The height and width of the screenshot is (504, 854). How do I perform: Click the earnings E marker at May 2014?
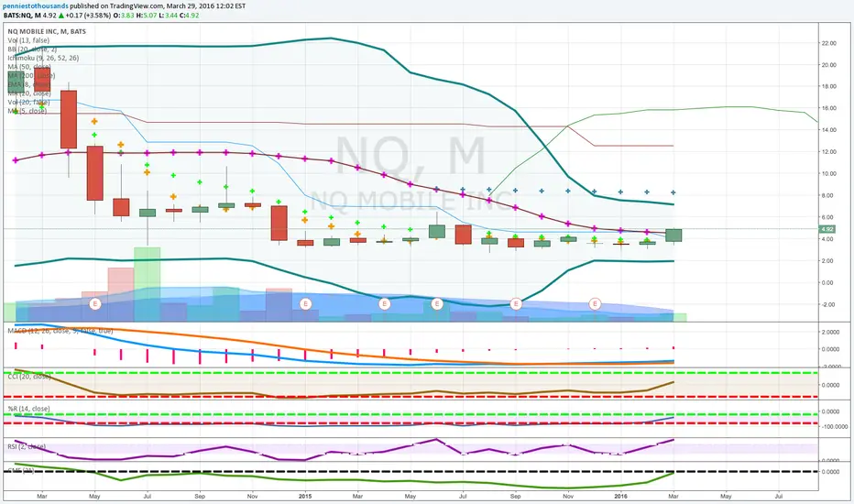coord(94,303)
